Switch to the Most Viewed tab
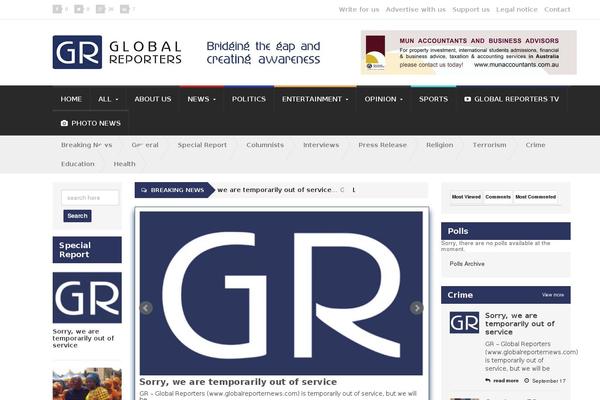 pos(466,197)
